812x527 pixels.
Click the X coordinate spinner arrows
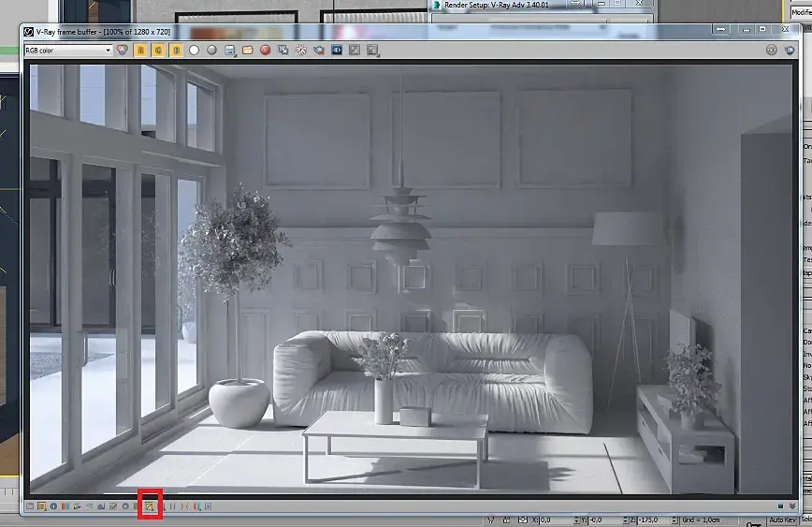click(577, 520)
